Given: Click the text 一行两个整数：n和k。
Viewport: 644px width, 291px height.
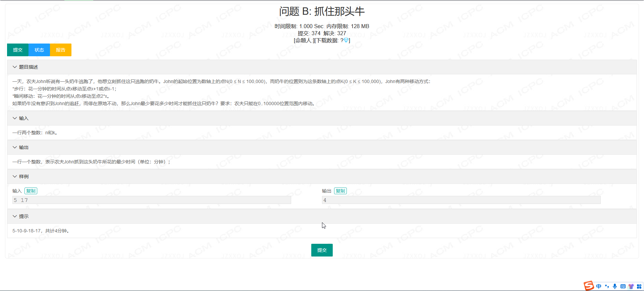Looking at the screenshot, I should (x=35, y=133).
